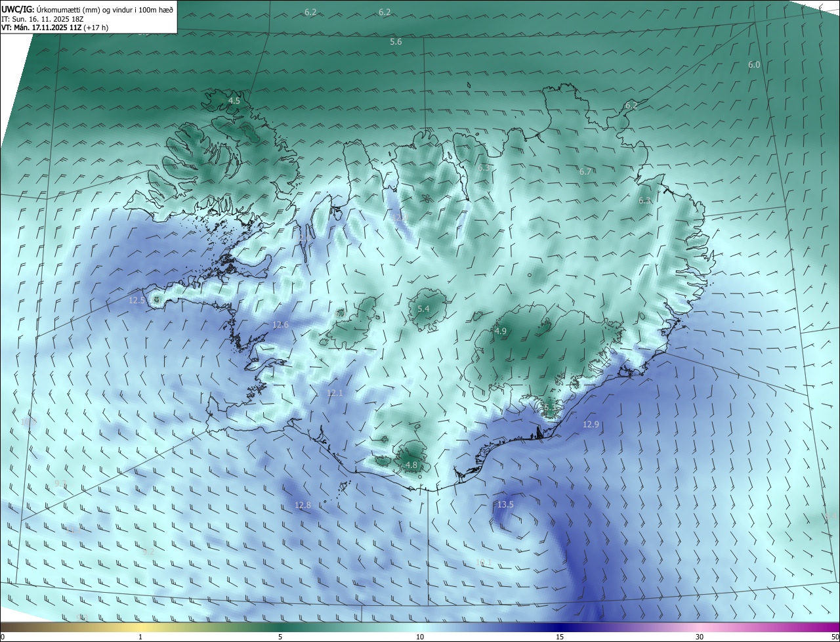
Task: Click the 12.5 value on the map
Action: click(136, 300)
